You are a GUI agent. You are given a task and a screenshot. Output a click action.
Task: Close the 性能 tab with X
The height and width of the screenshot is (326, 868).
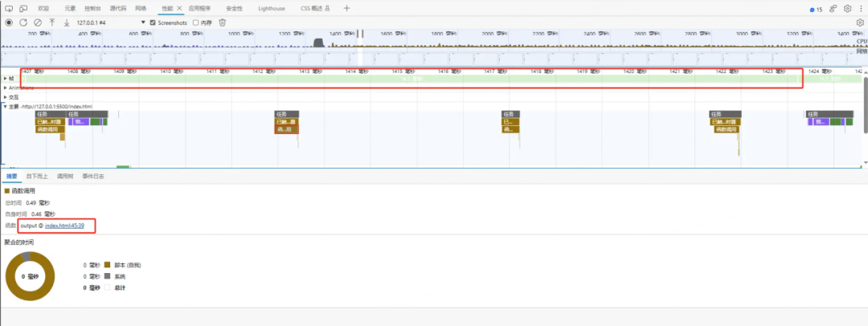(179, 9)
